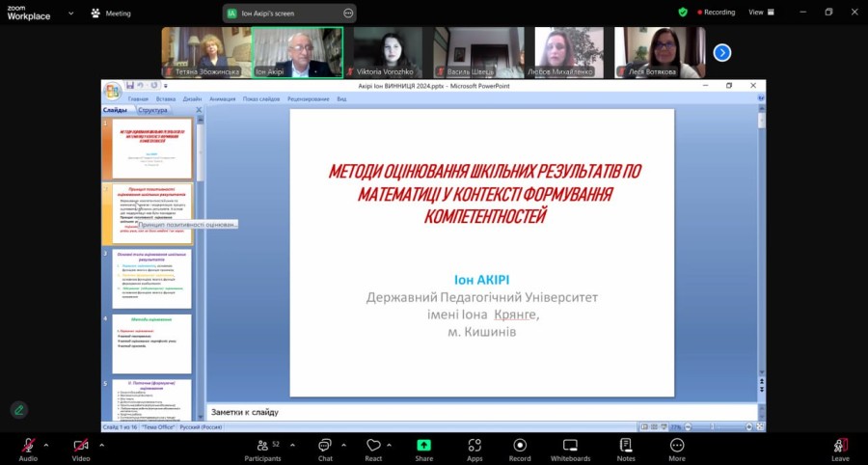Open the Анимация ribbon tab
Image resolution: width=868 pixels, height=465 pixels.
point(223,99)
